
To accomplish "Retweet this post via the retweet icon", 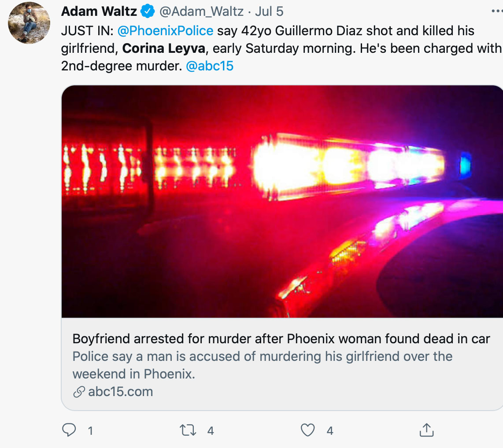I will pos(188,430).
